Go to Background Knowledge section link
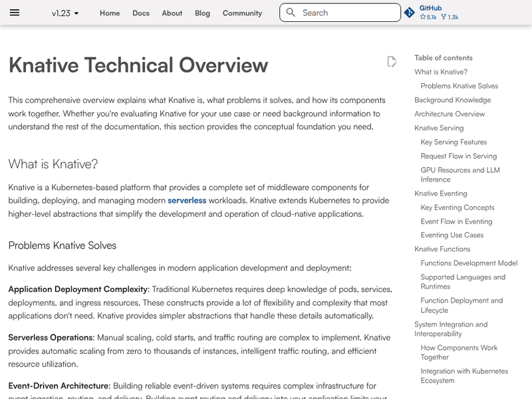This screenshot has width=532, height=399. coord(453,100)
